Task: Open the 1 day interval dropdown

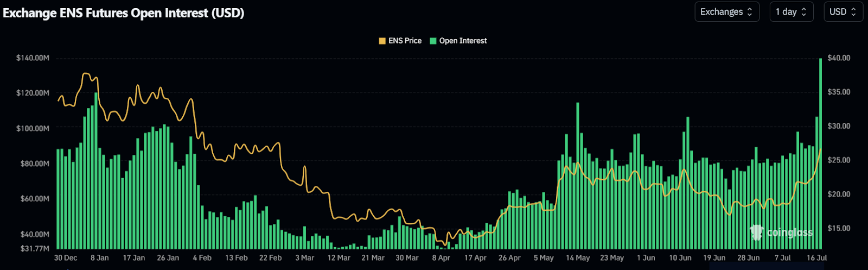Action: (x=792, y=11)
